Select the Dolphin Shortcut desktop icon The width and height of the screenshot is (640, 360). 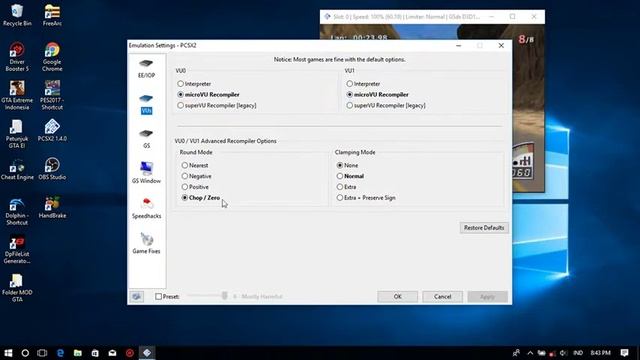tap(17, 211)
